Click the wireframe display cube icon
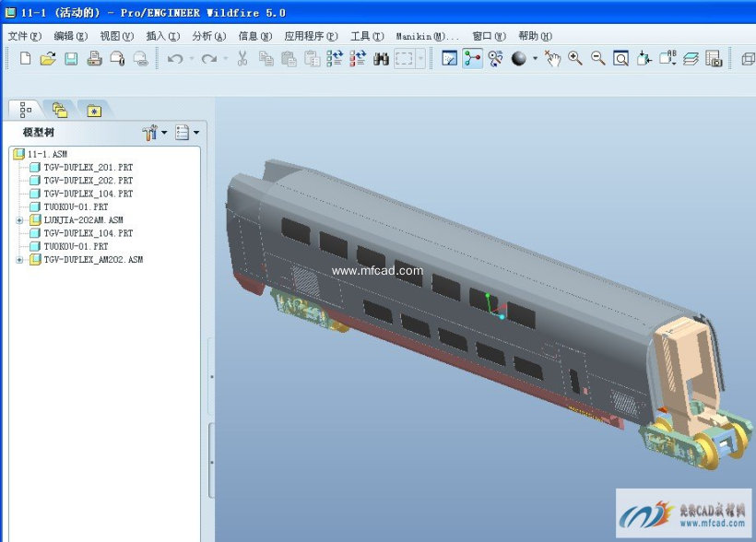756x542 pixels. pyautogui.click(x=748, y=59)
